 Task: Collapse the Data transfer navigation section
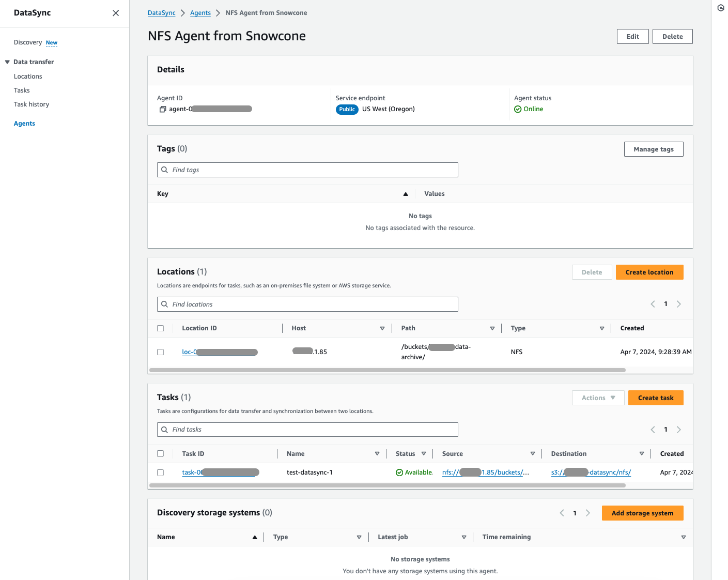[x=7, y=62]
